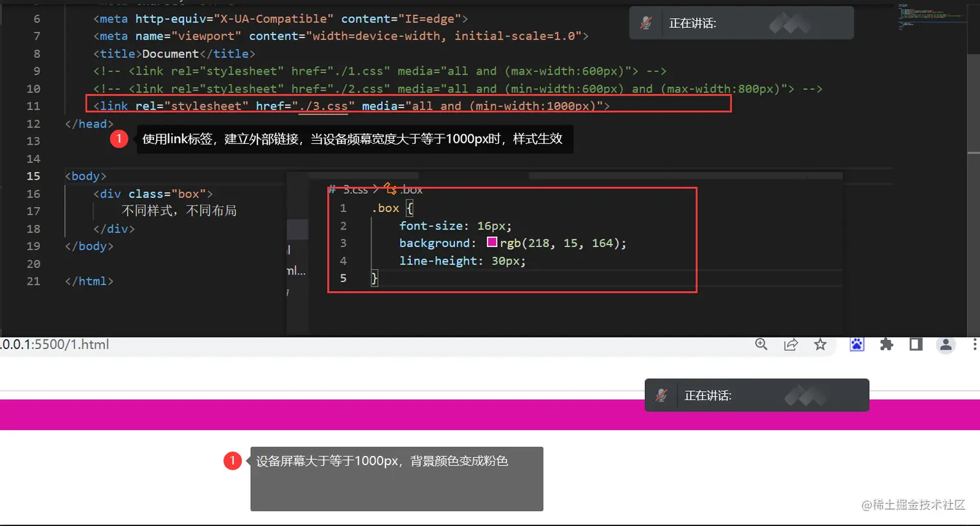Click the "</body>" closing tag on line 19
Screen dimensions: 980x526
[89, 246]
